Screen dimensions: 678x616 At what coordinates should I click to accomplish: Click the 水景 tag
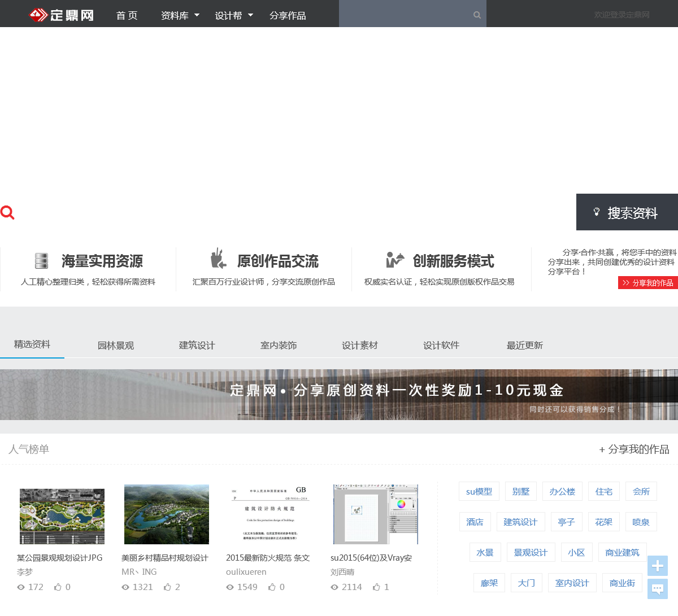click(485, 552)
